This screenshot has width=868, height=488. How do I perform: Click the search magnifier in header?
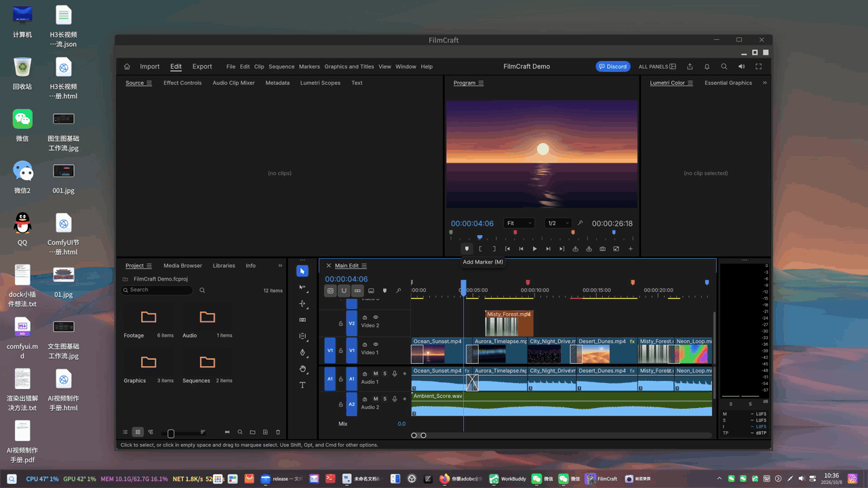click(x=724, y=66)
